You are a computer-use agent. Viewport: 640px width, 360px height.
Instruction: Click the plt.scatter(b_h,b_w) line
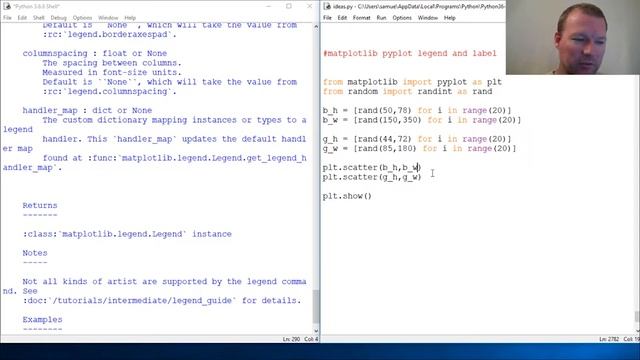372,168
